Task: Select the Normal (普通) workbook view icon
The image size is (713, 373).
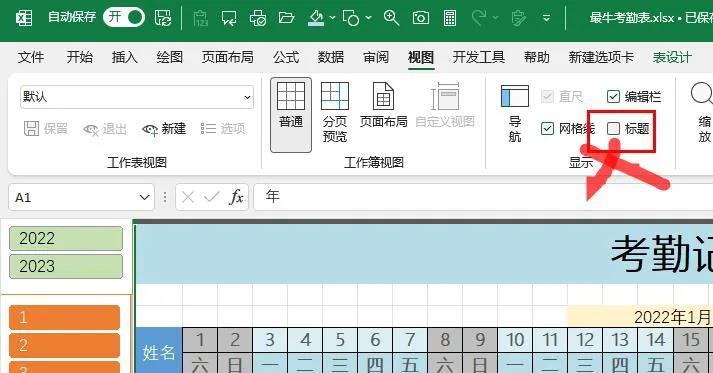Action: pyautogui.click(x=291, y=114)
